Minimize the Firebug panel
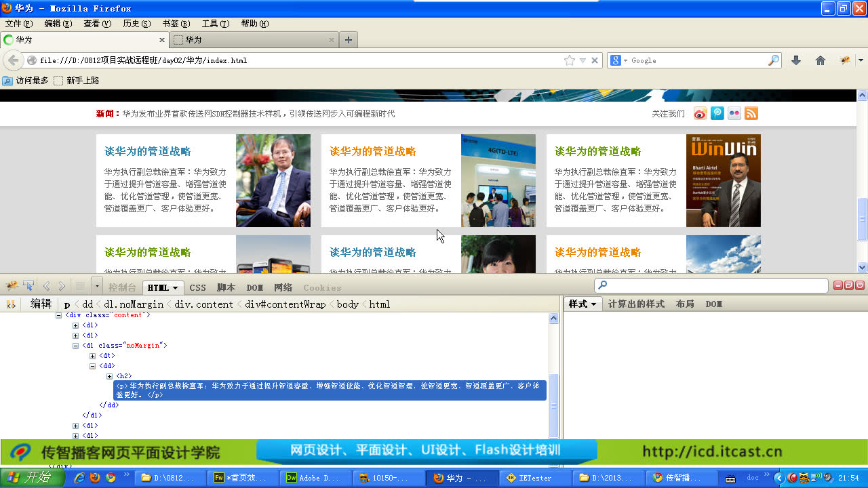 838,286
